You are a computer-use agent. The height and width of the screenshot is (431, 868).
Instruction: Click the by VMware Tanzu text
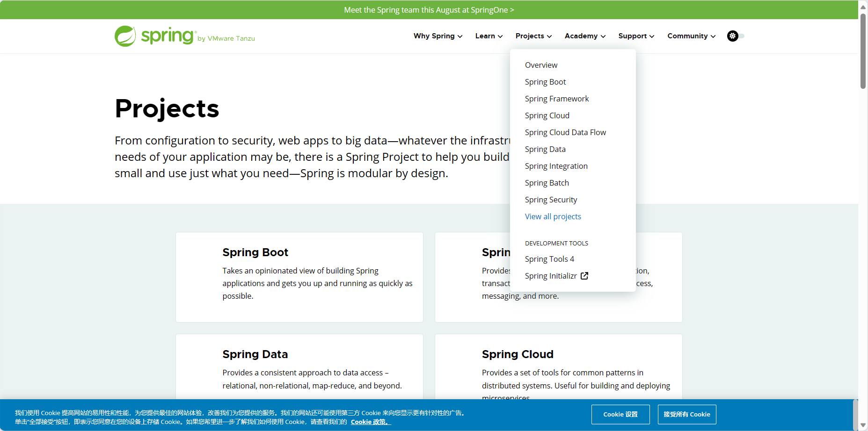(x=226, y=38)
